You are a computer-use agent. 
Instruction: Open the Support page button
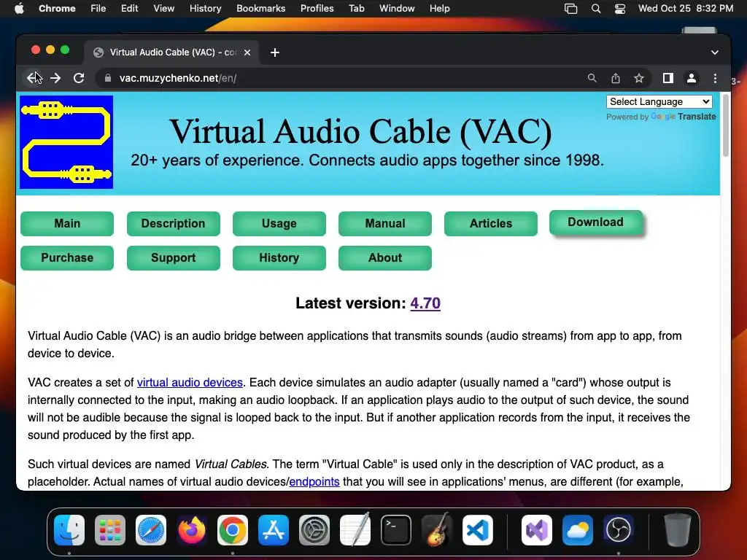click(174, 258)
